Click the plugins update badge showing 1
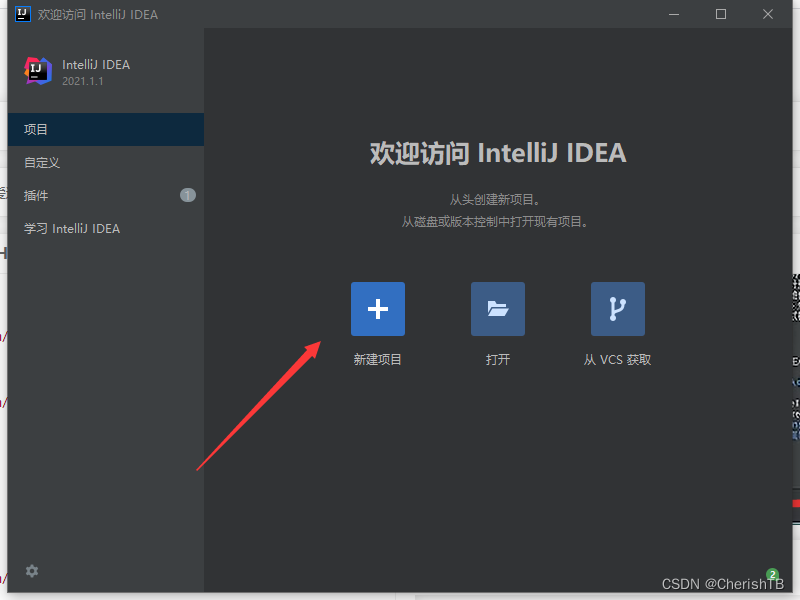 pyautogui.click(x=188, y=195)
